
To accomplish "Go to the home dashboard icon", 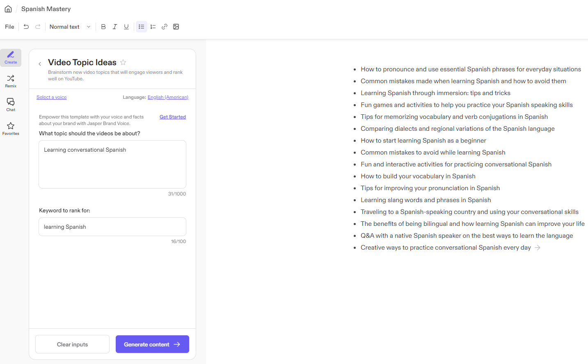I will (8, 9).
